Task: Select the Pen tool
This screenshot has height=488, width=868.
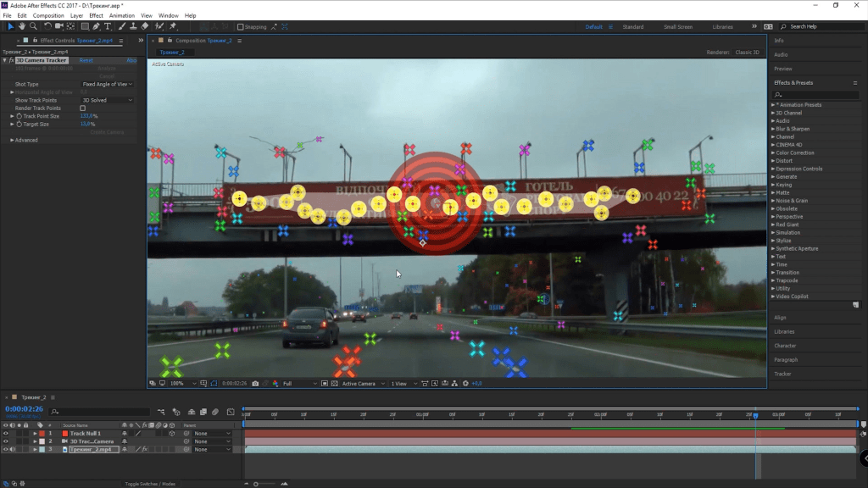Action: (x=97, y=26)
